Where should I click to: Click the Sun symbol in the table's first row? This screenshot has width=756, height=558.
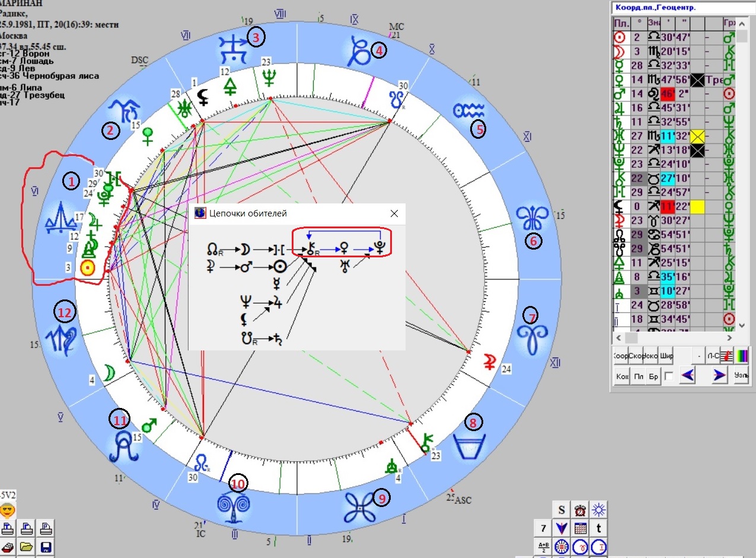pyautogui.click(x=620, y=36)
